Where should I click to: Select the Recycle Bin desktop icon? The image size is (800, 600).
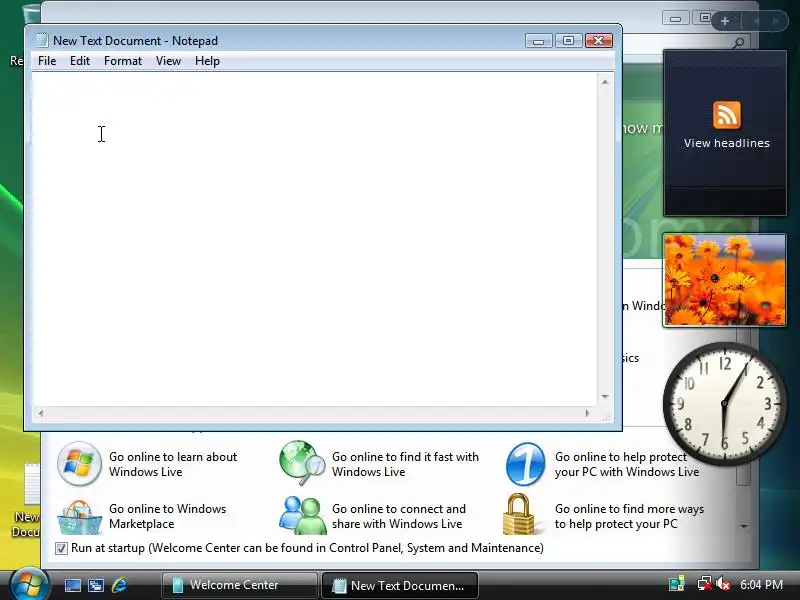point(24,36)
